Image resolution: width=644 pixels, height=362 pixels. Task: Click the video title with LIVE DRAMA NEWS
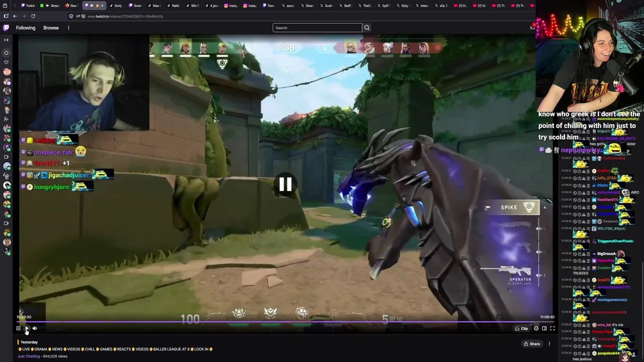(115, 349)
